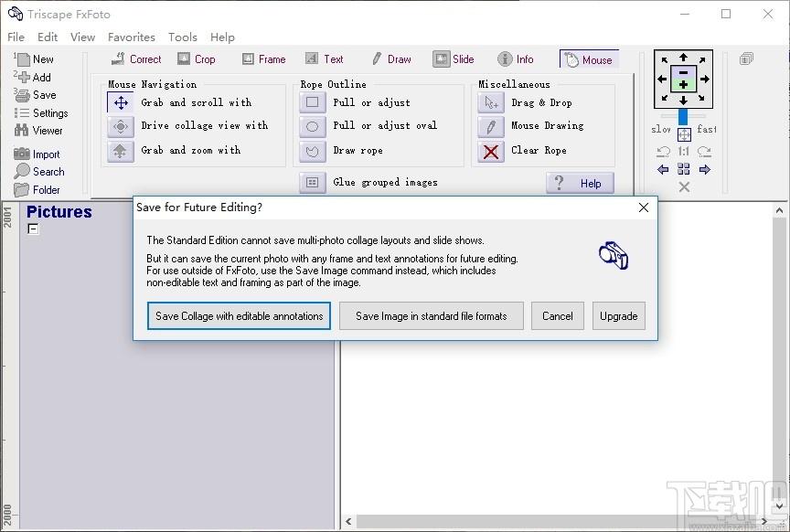Select the Drive collage view icon
This screenshot has width=790, height=532.
pyautogui.click(x=121, y=126)
